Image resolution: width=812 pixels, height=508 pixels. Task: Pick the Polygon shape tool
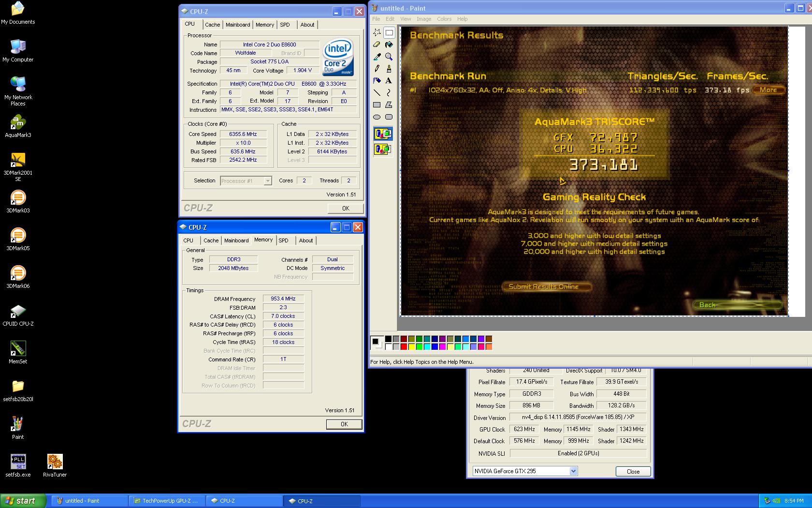click(389, 105)
